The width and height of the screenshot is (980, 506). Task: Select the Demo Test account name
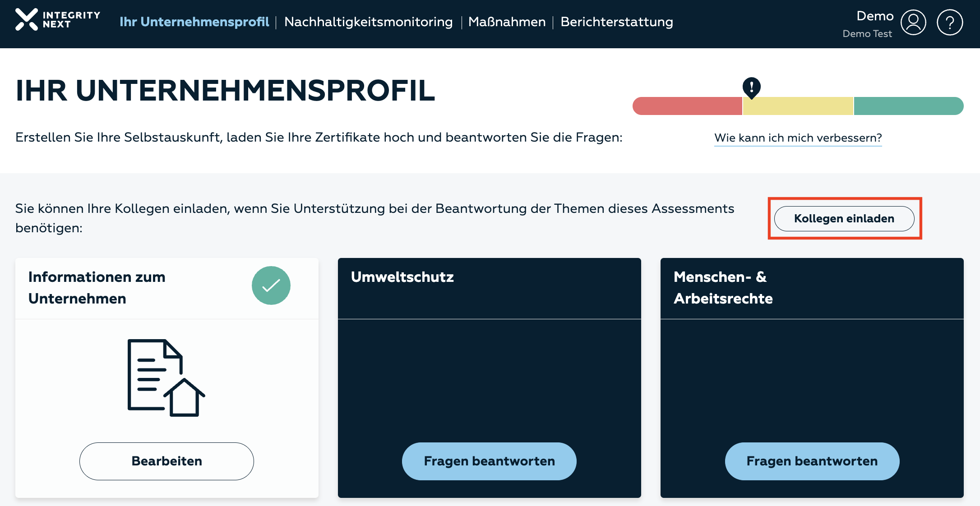(867, 33)
